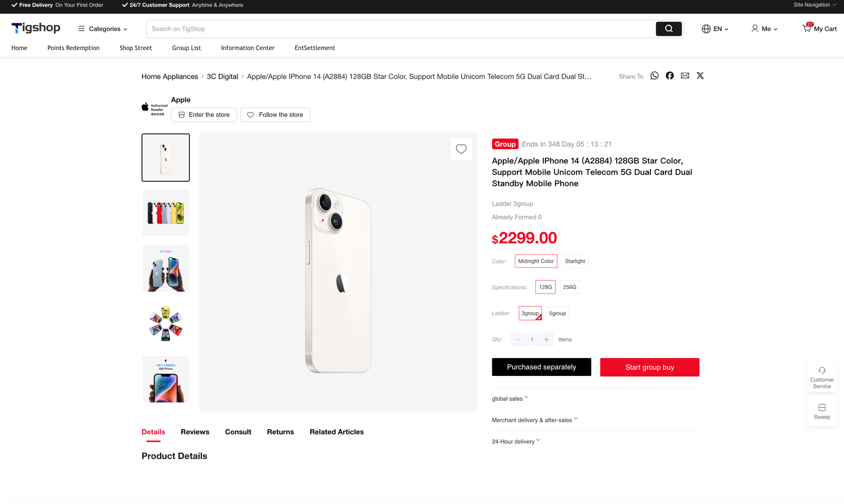The image size is (844, 504).
Task: Share product via Facebook icon
Action: tap(669, 76)
